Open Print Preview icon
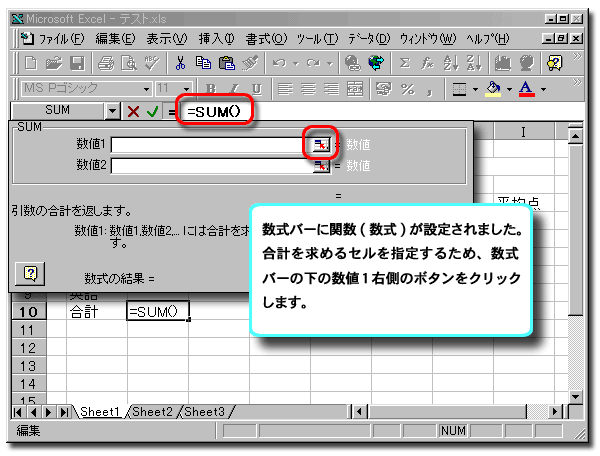This screenshot has width=600, height=456. [129, 63]
